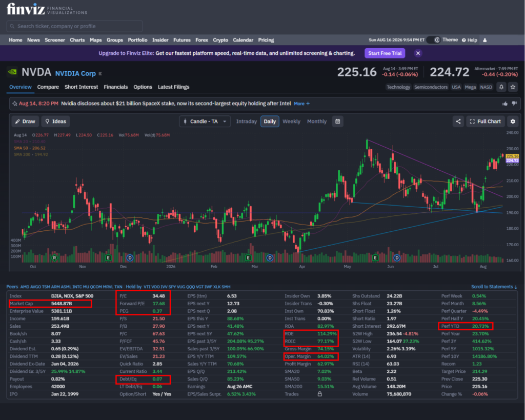The width and height of the screenshot is (525, 420).
Task: Toggle the dark/light Theme switch
Action: coord(434,40)
